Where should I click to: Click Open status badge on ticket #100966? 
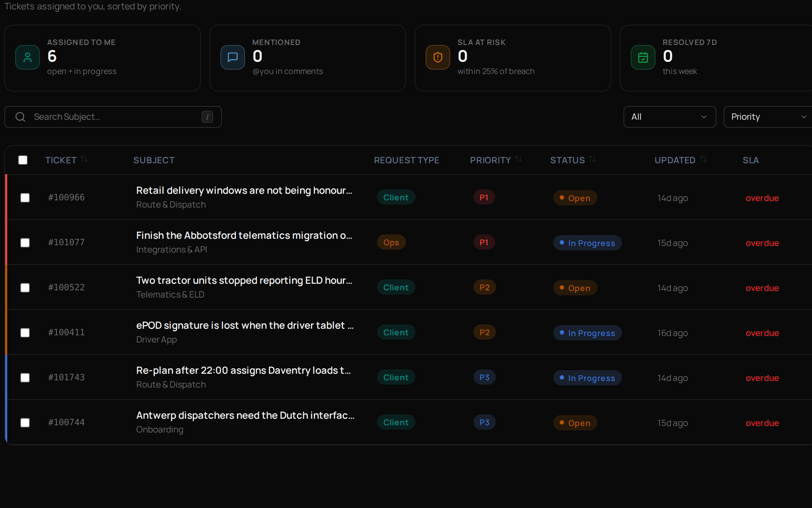pyautogui.click(x=575, y=198)
